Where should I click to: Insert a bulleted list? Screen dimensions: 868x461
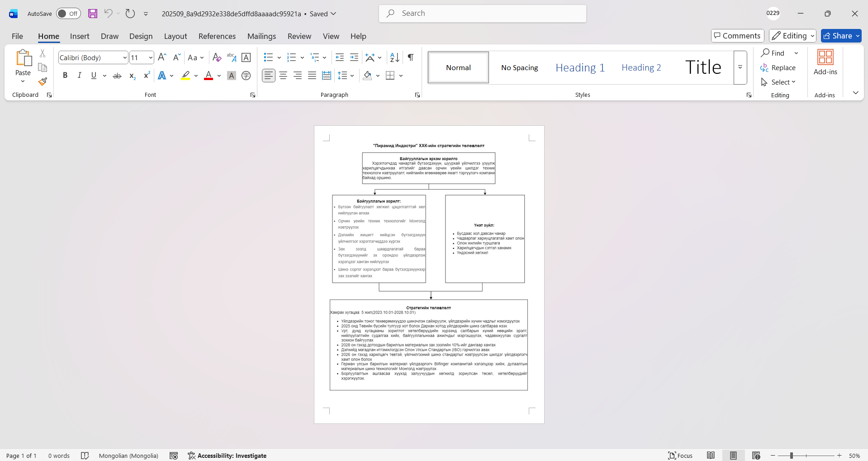268,57
